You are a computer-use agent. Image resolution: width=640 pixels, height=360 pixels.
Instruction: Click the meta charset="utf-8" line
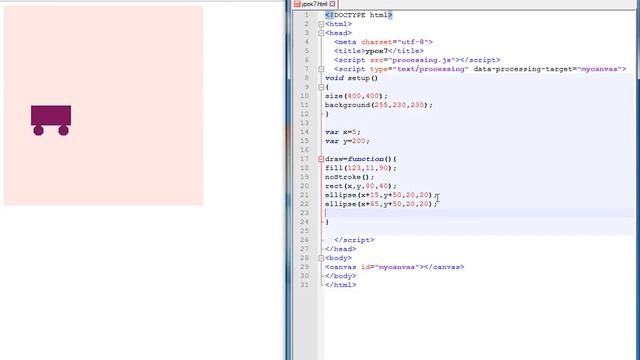coord(383,42)
